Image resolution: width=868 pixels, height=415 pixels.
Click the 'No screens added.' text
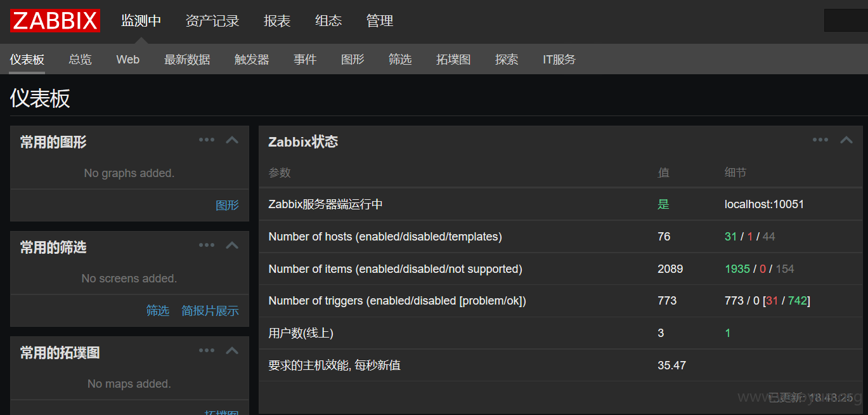[129, 279]
